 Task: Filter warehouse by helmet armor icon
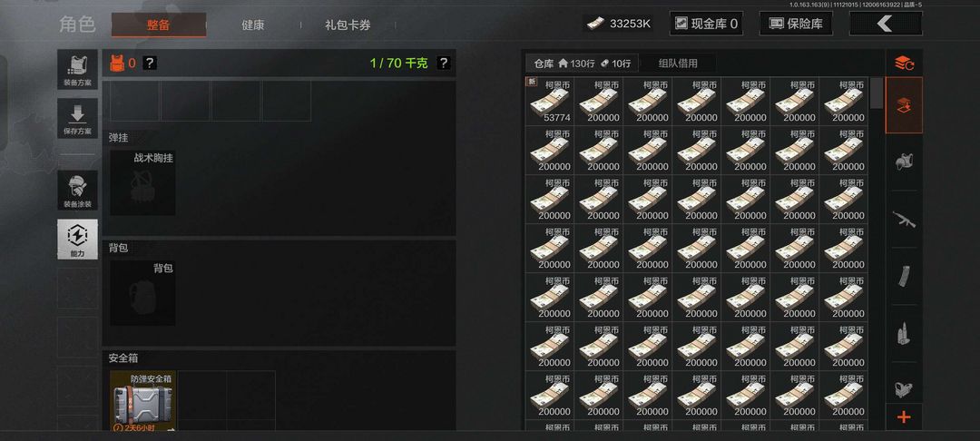coord(904,162)
